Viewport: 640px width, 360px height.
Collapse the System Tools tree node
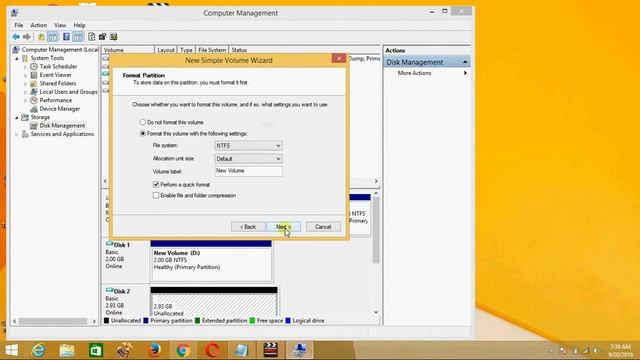click(x=17, y=58)
